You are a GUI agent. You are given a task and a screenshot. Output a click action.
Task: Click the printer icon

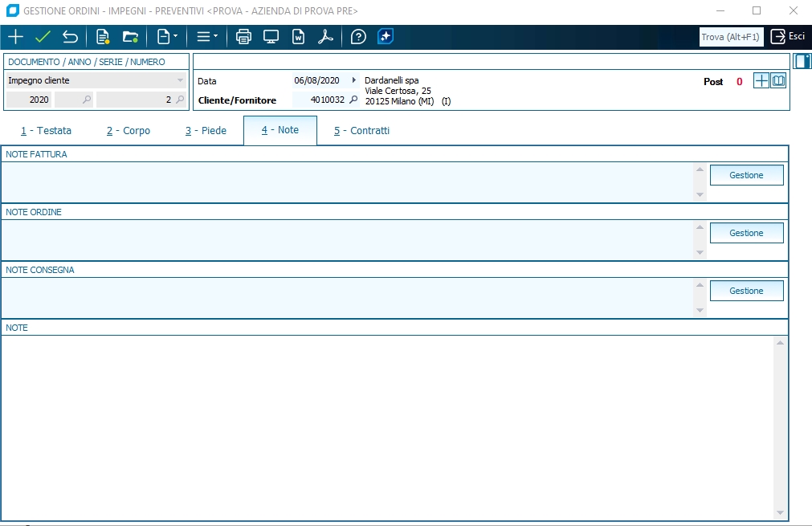[x=243, y=37]
